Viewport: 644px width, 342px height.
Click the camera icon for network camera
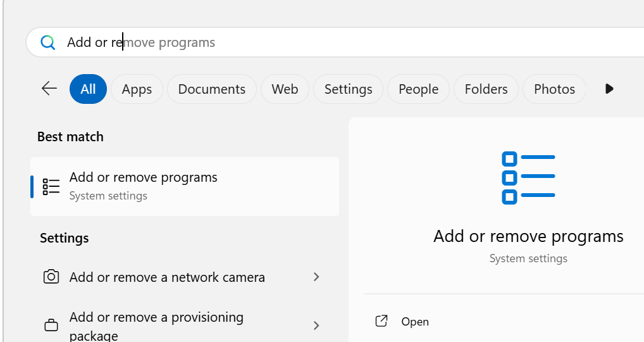pos(51,277)
